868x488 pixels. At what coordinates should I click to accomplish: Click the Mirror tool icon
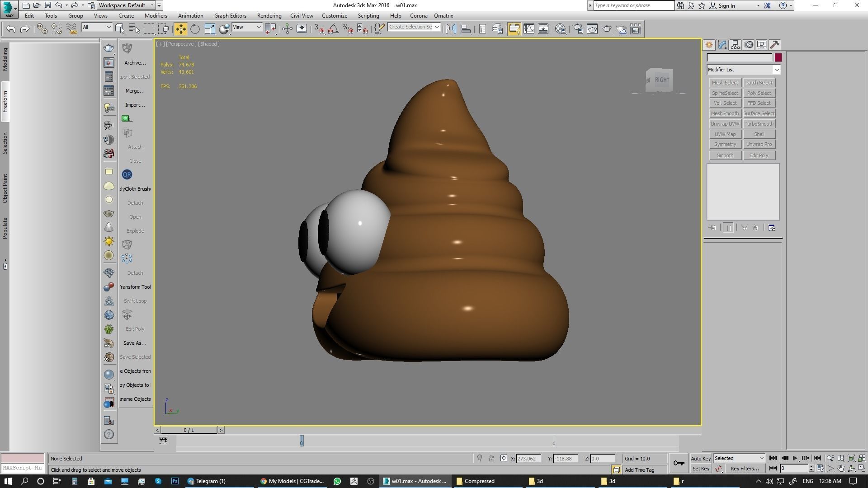[x=451, y=29]
